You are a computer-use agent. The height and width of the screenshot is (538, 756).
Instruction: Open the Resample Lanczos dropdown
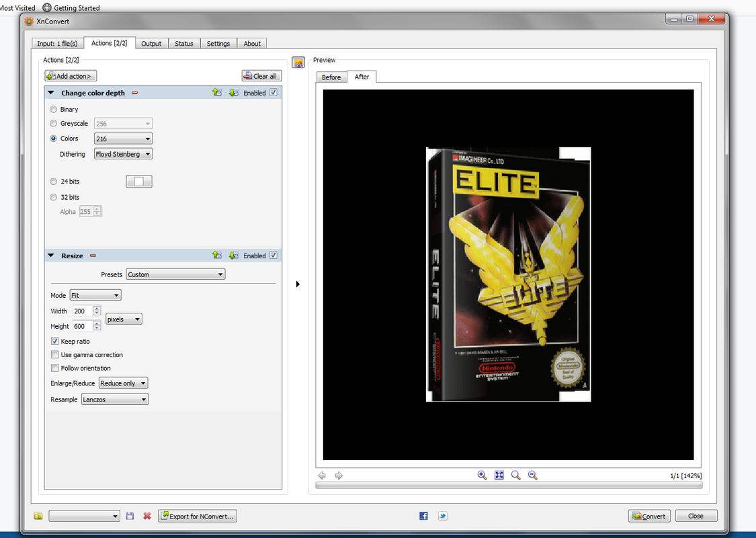point(115,399)
